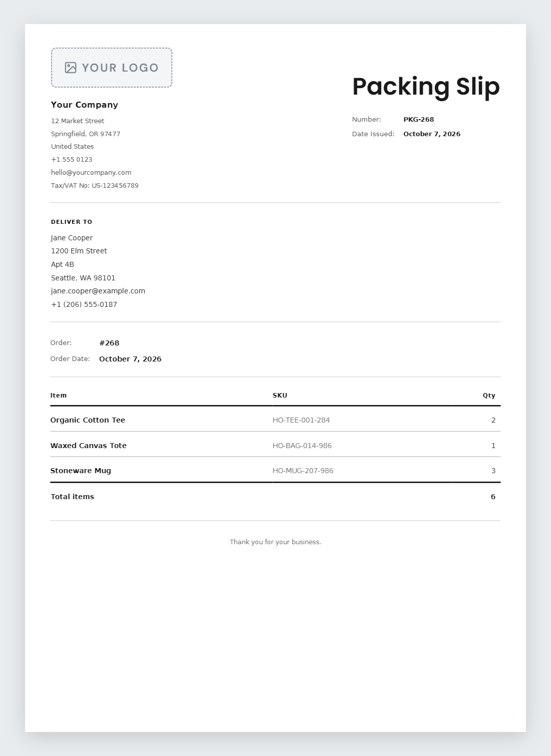
Task: Click the company phone +1 555 0123
Action: (72, 160)
